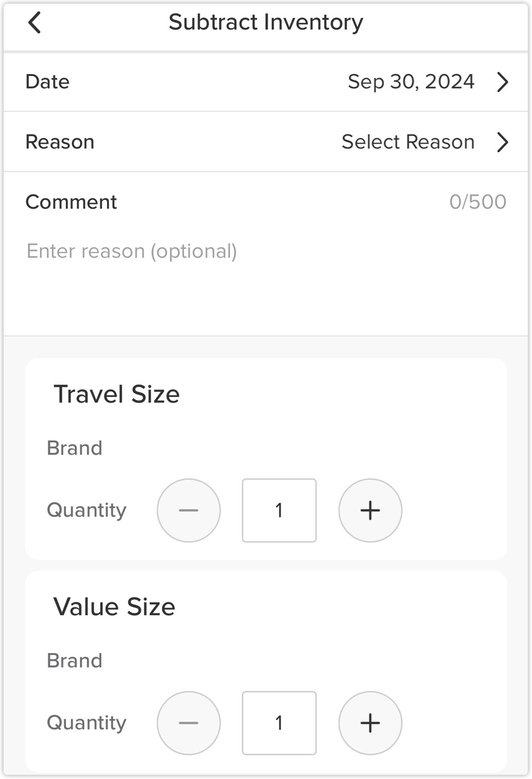
Task: Tap Select Reason value
Action: point(408,142)
